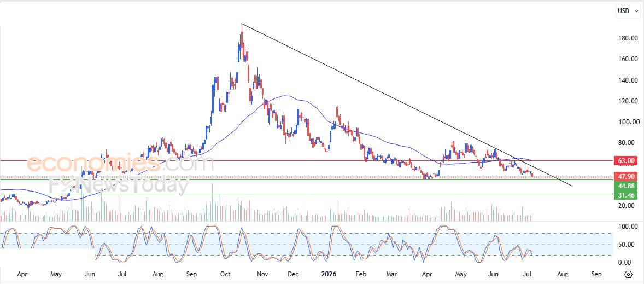Screen dimensions: 644x284
Task: Open the USD currency dropdown
Action: 628,11
